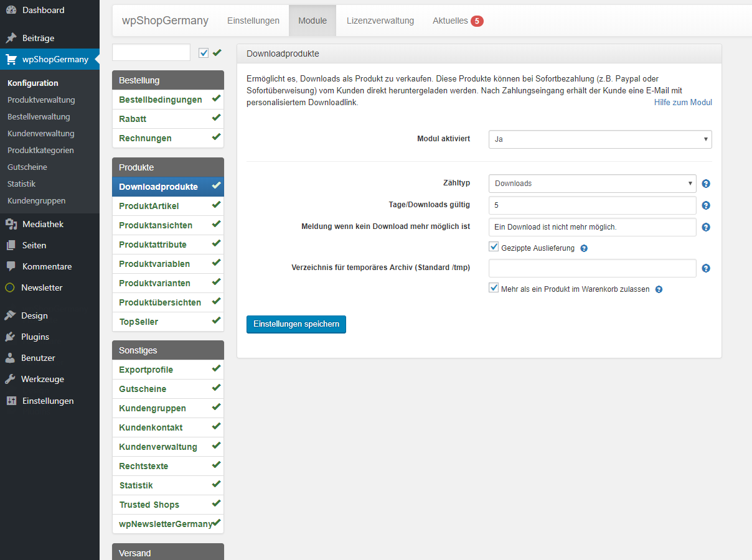The height and width of the screenshot is (560, 752).
Task: Click green checkmark next to Trusted Shops
Action: tap(216, 504)
